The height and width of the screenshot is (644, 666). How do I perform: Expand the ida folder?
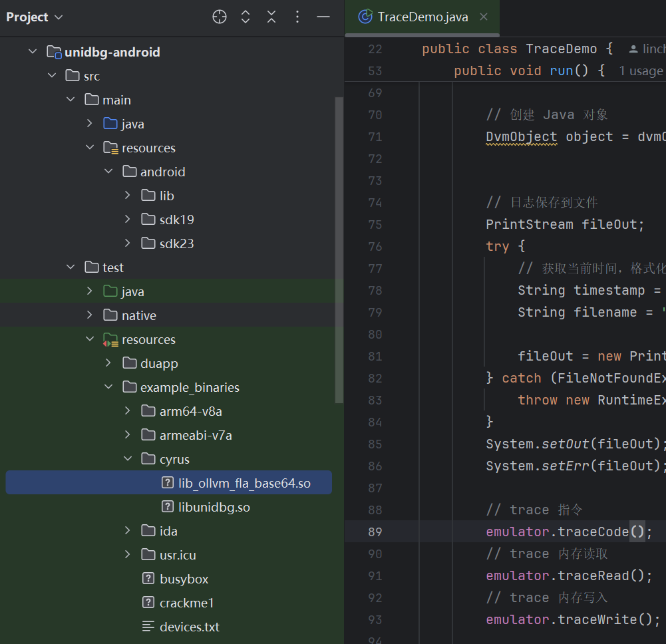click(x=128, y=531)
